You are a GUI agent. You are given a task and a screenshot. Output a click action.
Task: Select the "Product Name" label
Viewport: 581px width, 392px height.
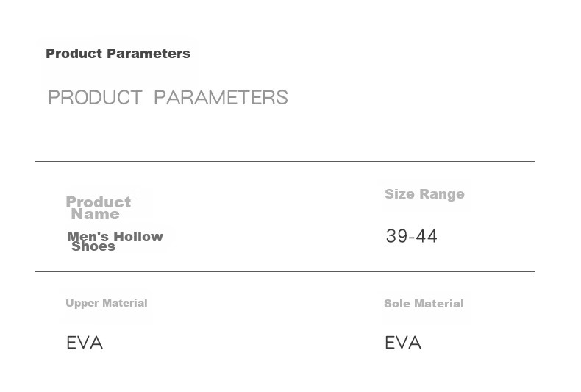pyautogui.click(x=99, y=208)
